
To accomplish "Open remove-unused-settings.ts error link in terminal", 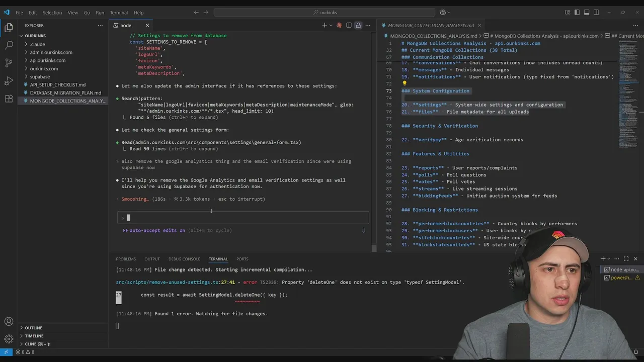I will (x=175, y=282).
